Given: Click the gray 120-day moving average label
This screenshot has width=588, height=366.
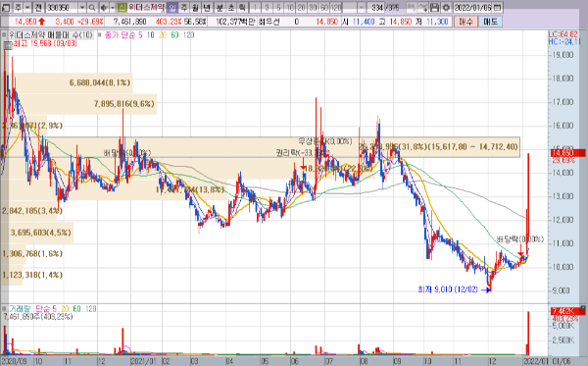Looking at the screenshot, I should (x=188, y=35).
